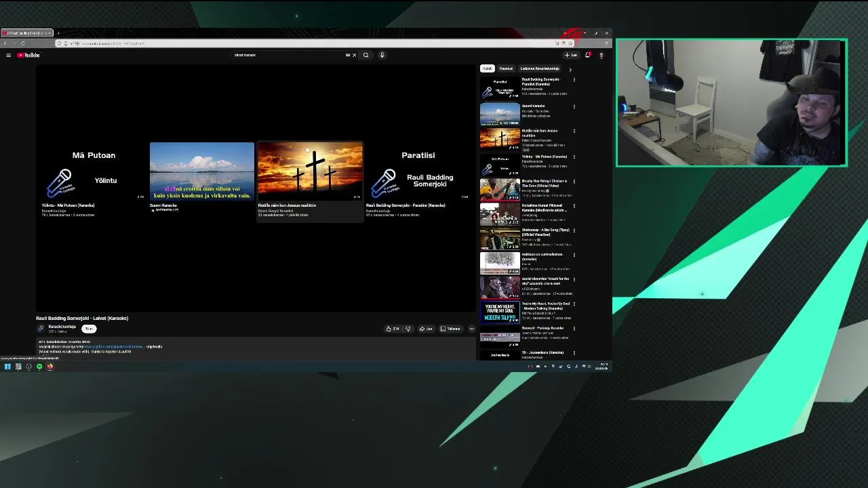Open sidebar video Rauli Badding Somerjoki Paratiisi

coord(526,89)
